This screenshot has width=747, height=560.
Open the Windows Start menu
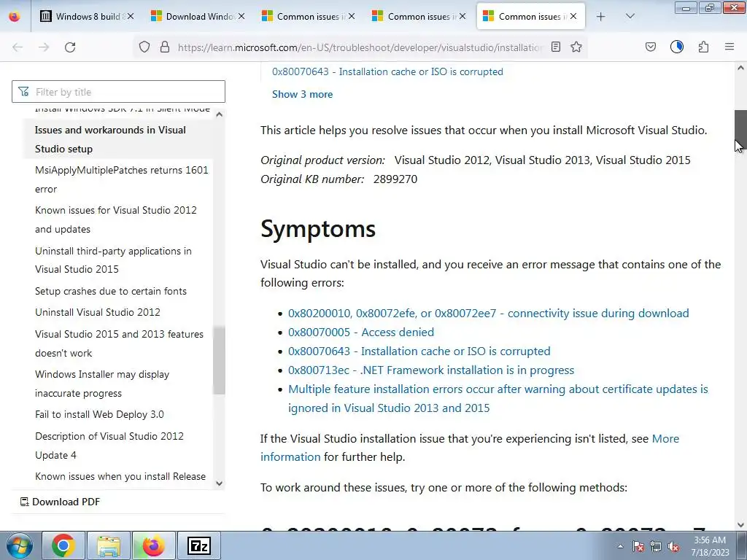point(18,545)
